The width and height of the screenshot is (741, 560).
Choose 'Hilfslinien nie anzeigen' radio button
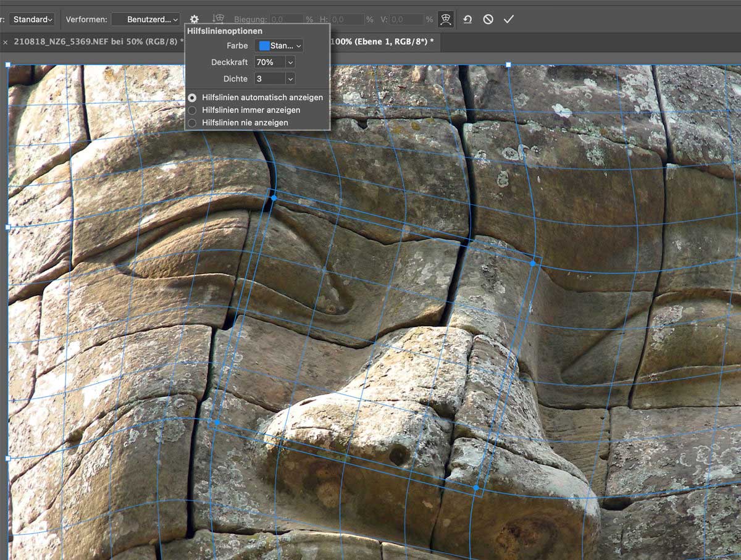coord(193,123)
